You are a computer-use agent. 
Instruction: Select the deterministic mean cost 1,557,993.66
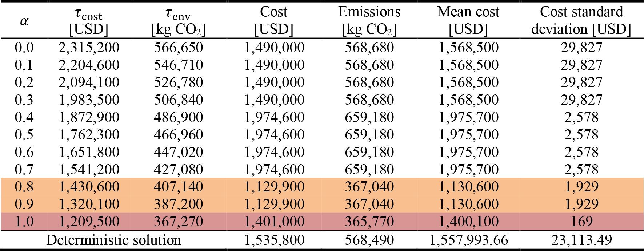pos(468,240)
